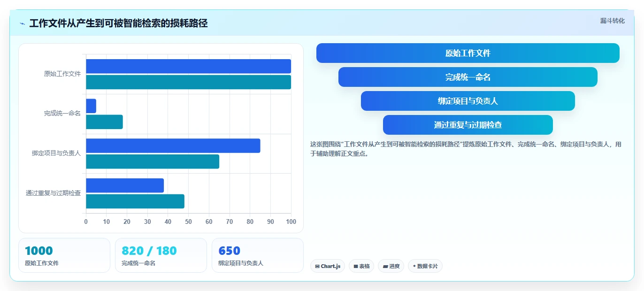Click the icon in the 进度 tag
This screenshot has height=291, width=644.
(385, 266)
